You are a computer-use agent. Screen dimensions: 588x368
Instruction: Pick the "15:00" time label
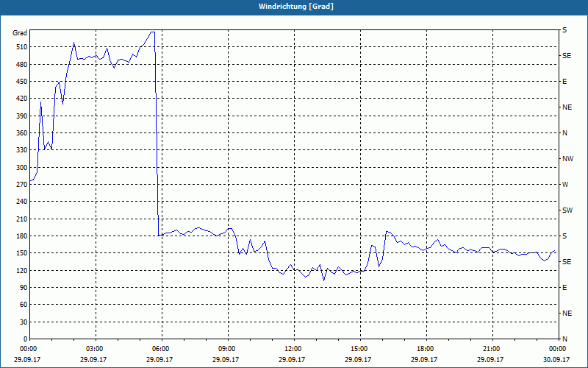click(x=358, y=349)
